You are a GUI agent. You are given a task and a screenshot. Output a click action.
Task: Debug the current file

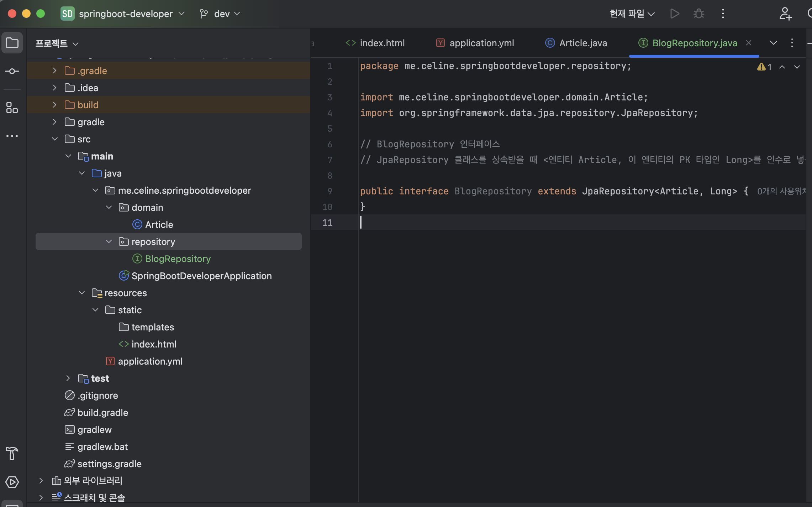click(x=699, y=14)
